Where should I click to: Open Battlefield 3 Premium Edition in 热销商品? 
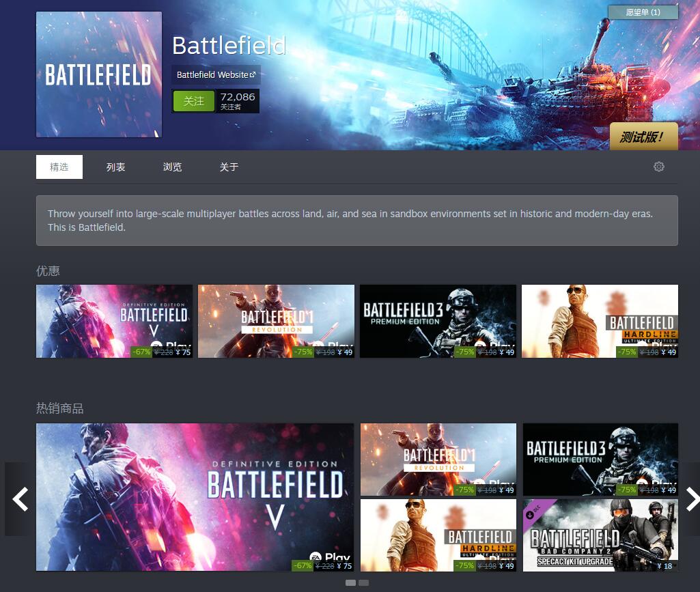(600, 460)
